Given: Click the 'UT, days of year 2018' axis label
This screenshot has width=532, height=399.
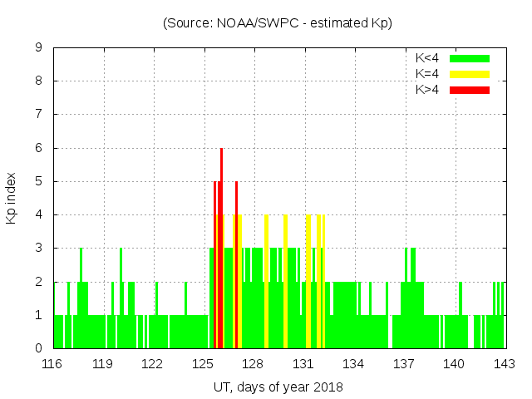Looking at the screenshot, I should [x=278, y=387].
